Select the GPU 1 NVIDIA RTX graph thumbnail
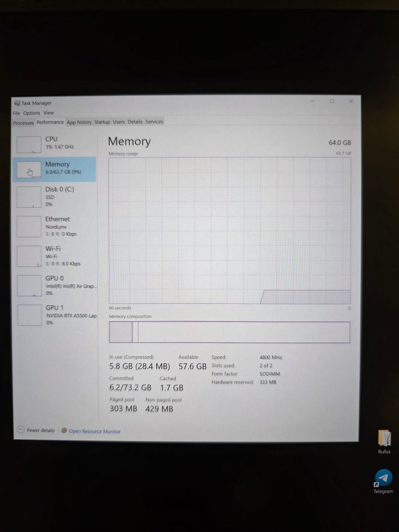Image resolution: width=399 pixels, height=532 pixels. pyautogui.click(x=29, y=315)
